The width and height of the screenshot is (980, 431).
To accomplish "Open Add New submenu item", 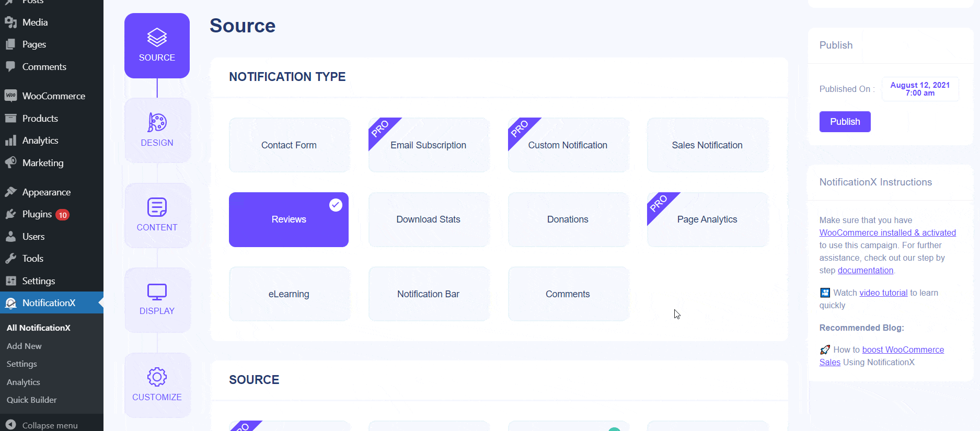I will click(x=24, y=346).
